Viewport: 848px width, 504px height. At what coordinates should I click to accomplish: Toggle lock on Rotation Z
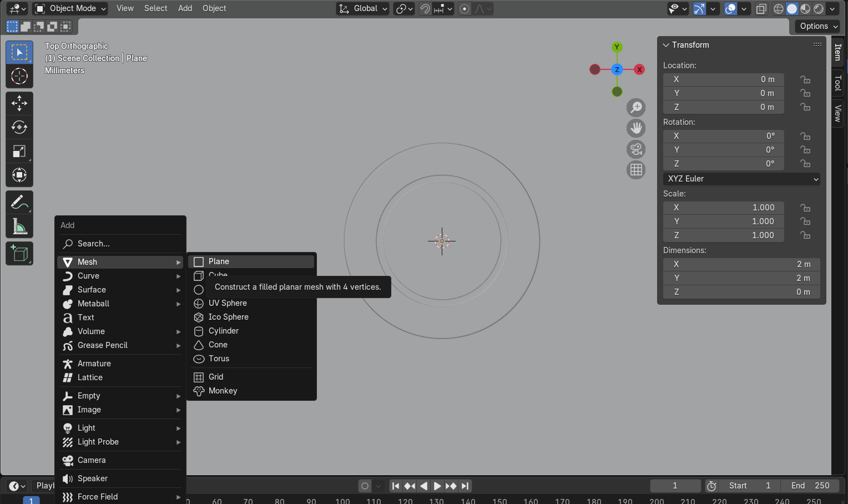tap(805, 164)
